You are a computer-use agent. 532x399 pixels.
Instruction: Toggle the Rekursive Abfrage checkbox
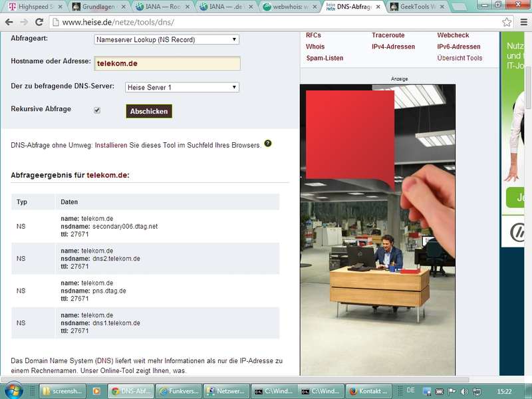(97, 110)
